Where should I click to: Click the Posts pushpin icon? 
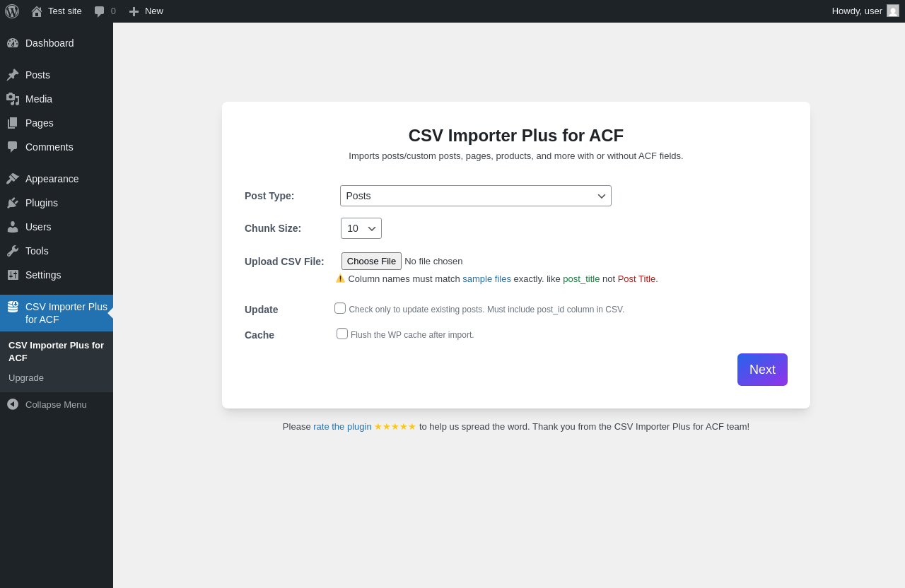13,75
